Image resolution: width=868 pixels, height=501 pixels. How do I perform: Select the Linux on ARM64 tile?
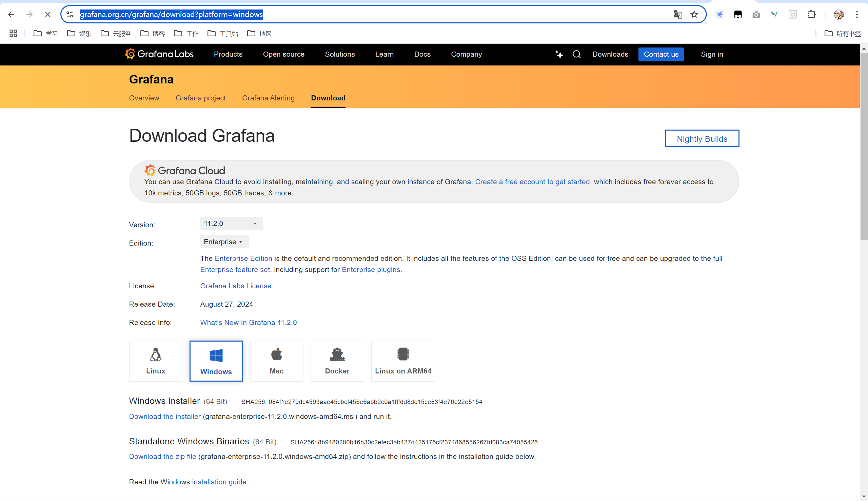coord(403,361)
